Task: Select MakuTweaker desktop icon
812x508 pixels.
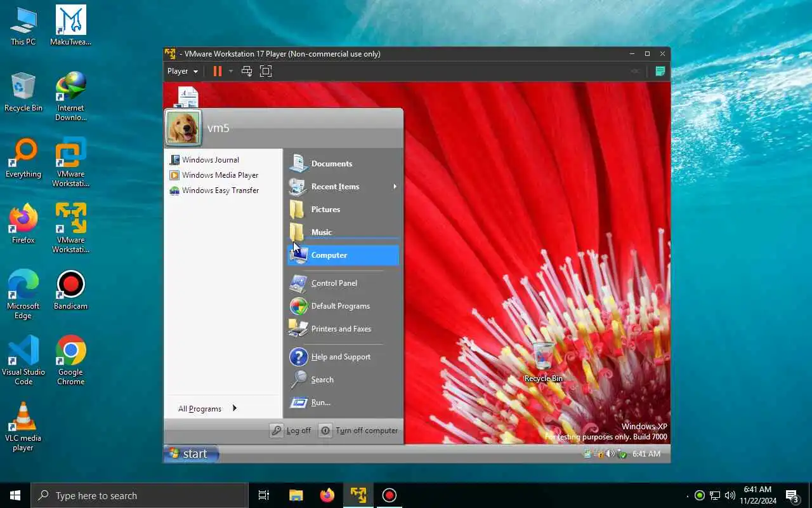Action: pos(71,27)
